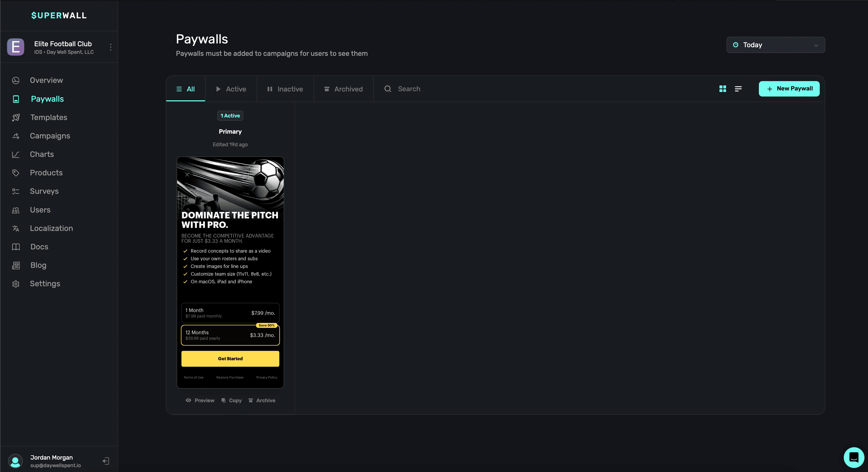Click the Paywalls page heading
This screenshot has width=868, height=472.
point(202,39)
